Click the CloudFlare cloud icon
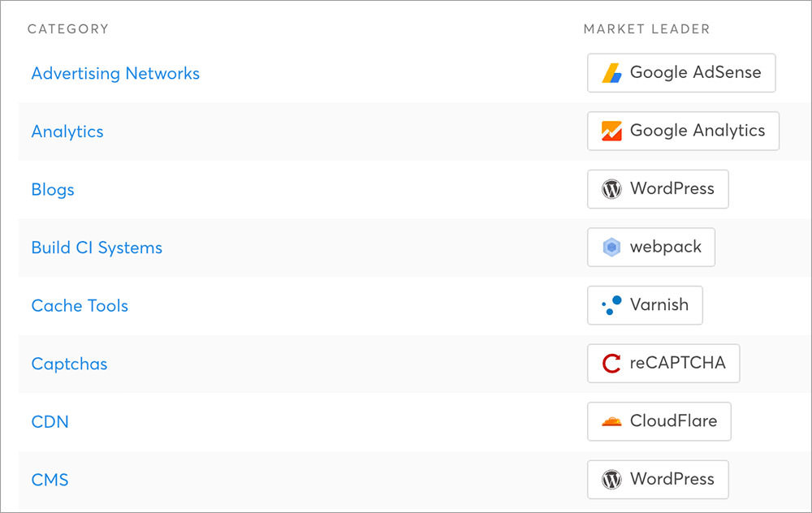The height and width of the screenshot is (513, 812). pyautogui.click(x=611, y=421)
